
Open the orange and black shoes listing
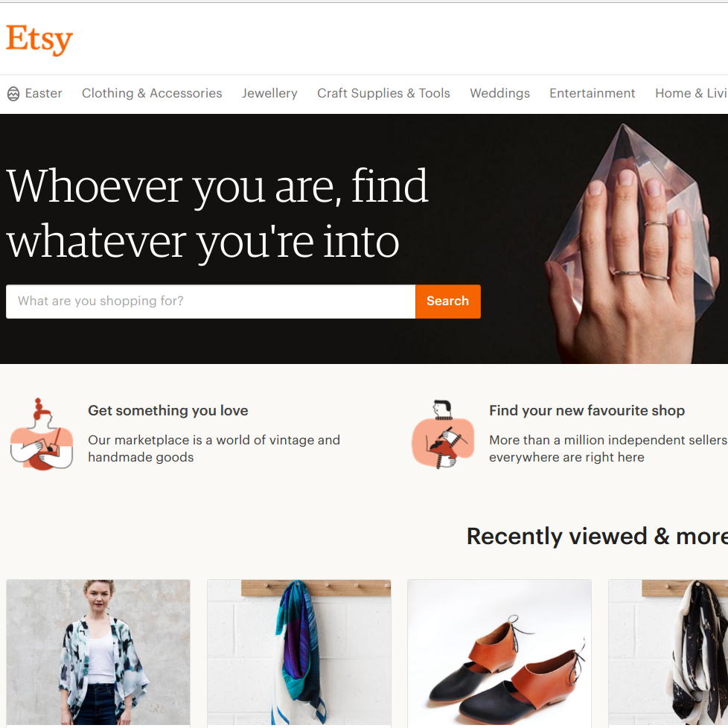(x=499, y=654)
